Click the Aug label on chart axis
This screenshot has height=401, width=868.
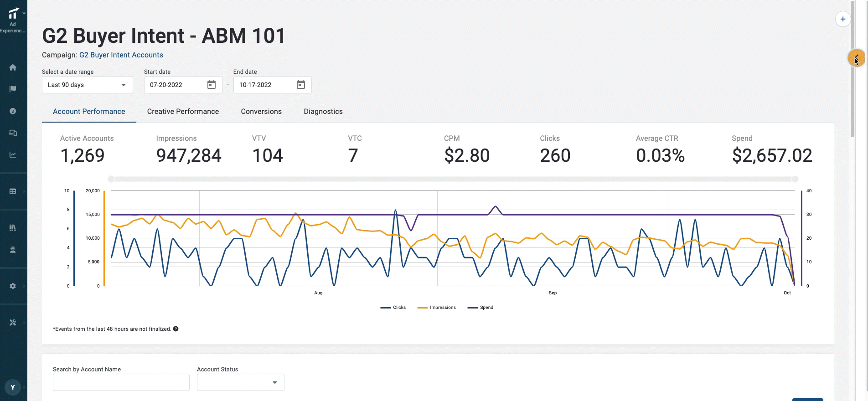tap(318, 293)
